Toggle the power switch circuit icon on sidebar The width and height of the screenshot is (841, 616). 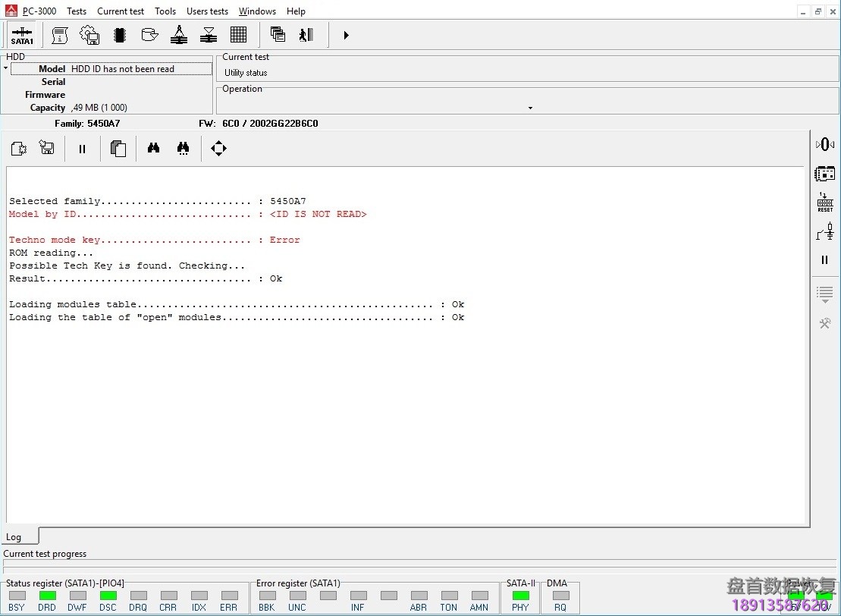point(825,232)
